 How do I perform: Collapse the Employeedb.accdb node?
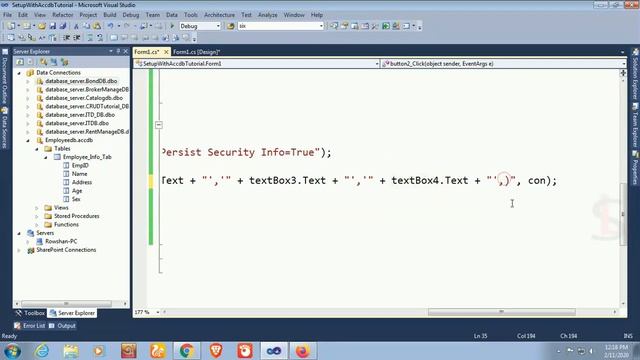pos(28,140)
